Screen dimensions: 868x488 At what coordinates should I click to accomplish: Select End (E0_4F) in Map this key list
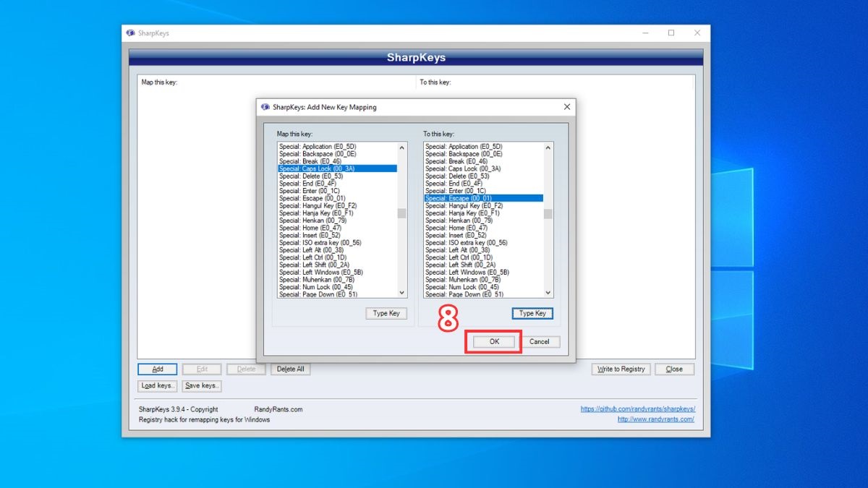pyautogui.click(x=338, y=184)
